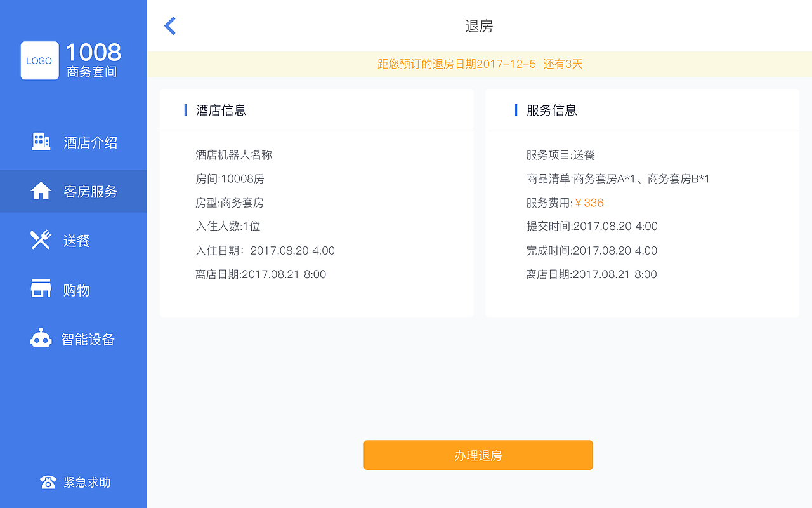Screen dimensions: 812x508
Task: Click 商务套间 under the room number
Action: click(92, 72)
